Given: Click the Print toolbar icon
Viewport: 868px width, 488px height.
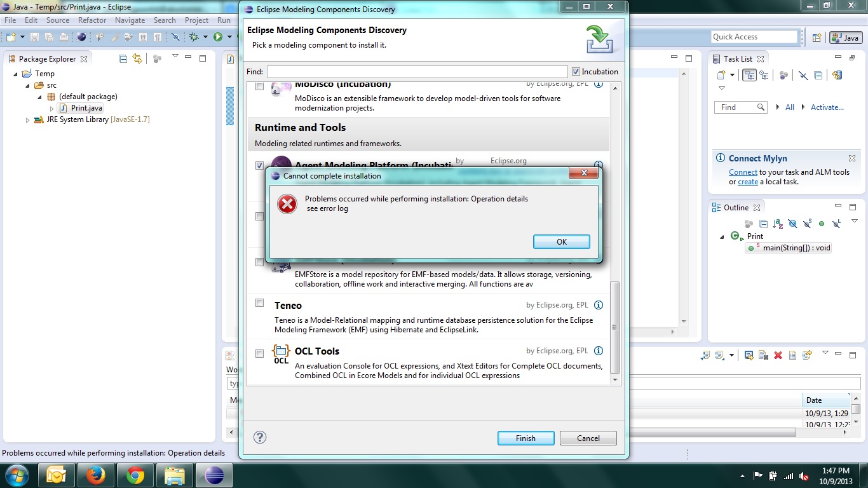Looking at the screenshot, I should click(x=64, y=37).
